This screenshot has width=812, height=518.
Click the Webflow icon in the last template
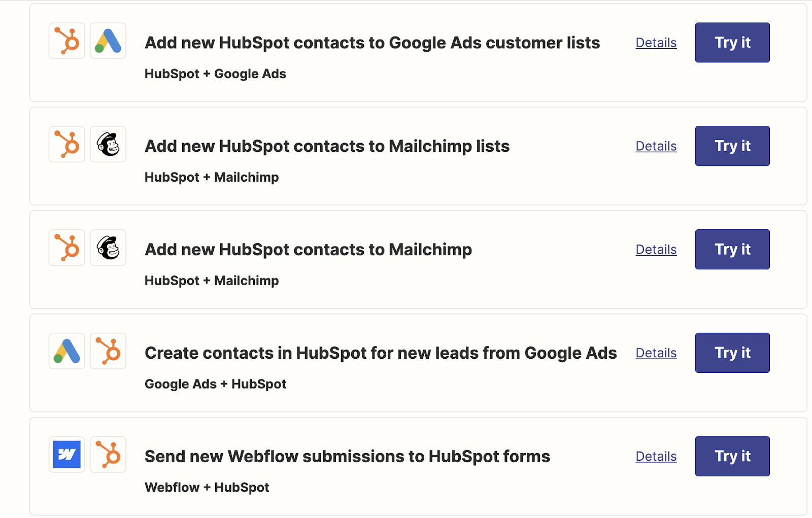pyautogui.click(x=66, y=455)
